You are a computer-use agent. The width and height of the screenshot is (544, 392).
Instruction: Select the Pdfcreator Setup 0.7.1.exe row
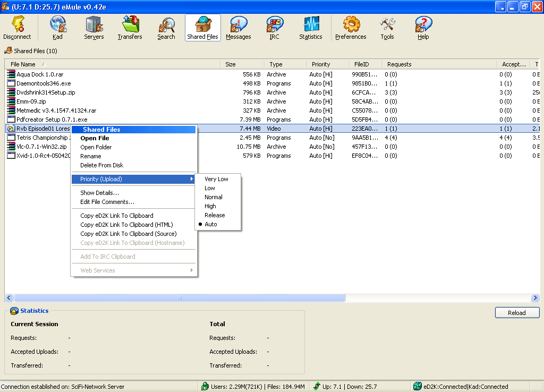click(x=273, y=120)
